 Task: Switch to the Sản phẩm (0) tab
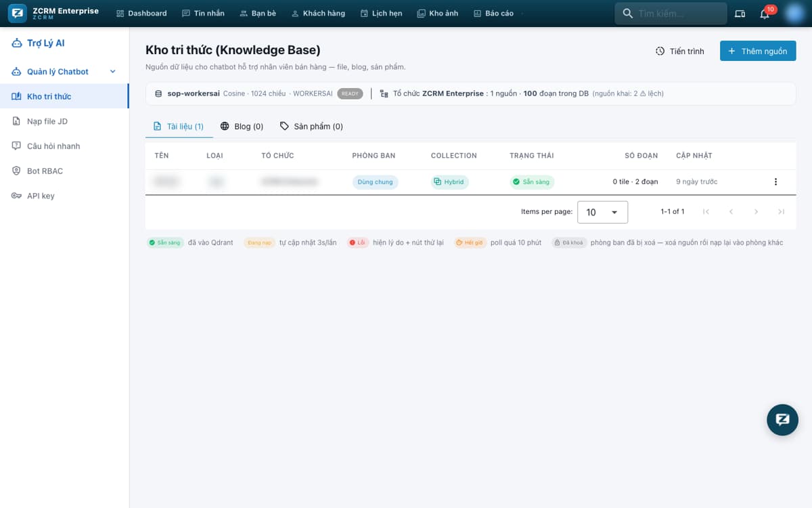(x=311, y=126)
